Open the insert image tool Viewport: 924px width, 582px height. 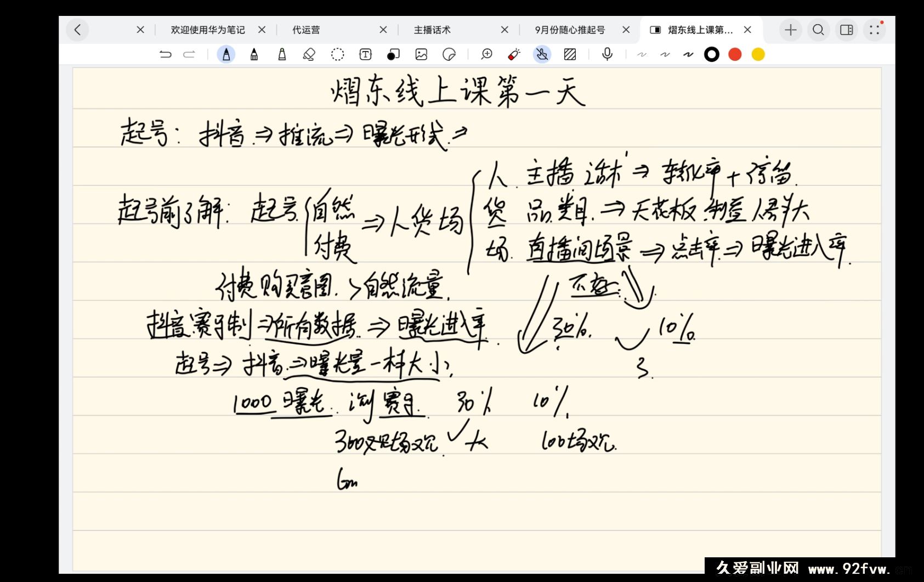tap(421, 54)
